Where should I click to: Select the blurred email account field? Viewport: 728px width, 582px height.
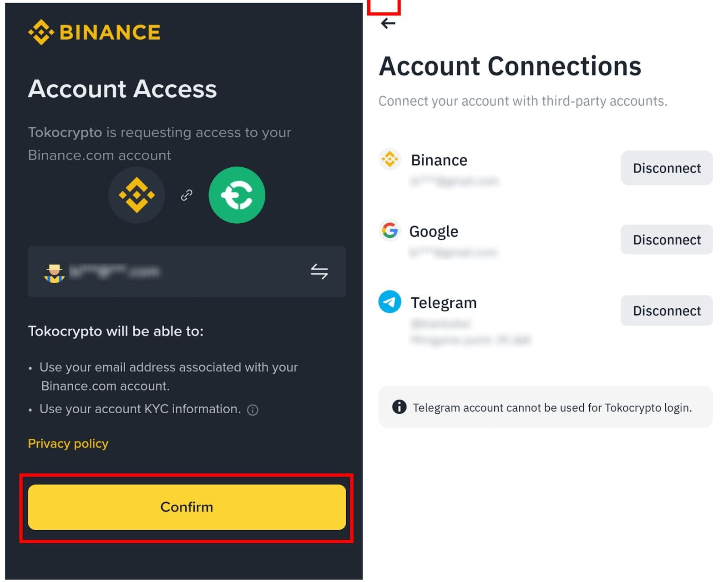pyautogui.click(x=173, y=272)
